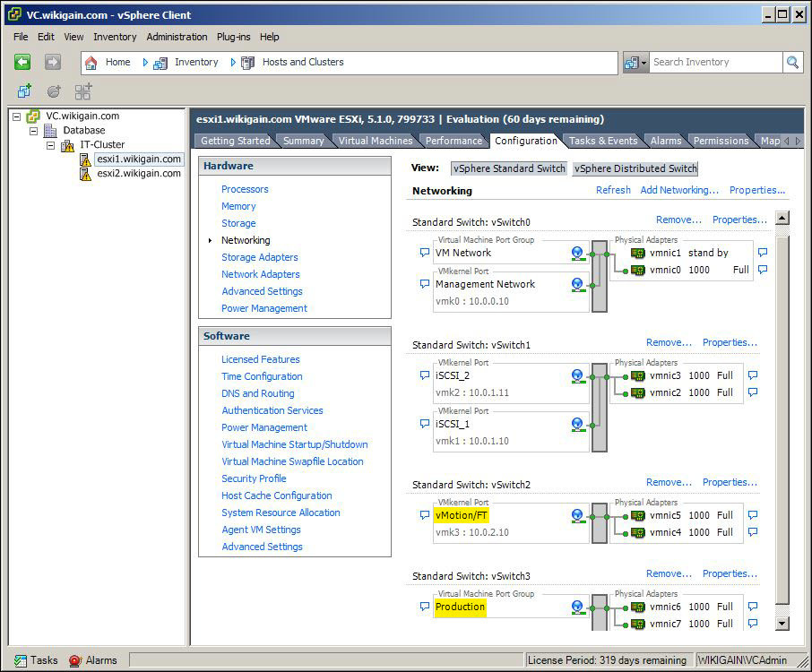The width and height of the screenshot is (812, 672).
Task: Open Storage Adapters hardware link
Action: pos(259,257)
